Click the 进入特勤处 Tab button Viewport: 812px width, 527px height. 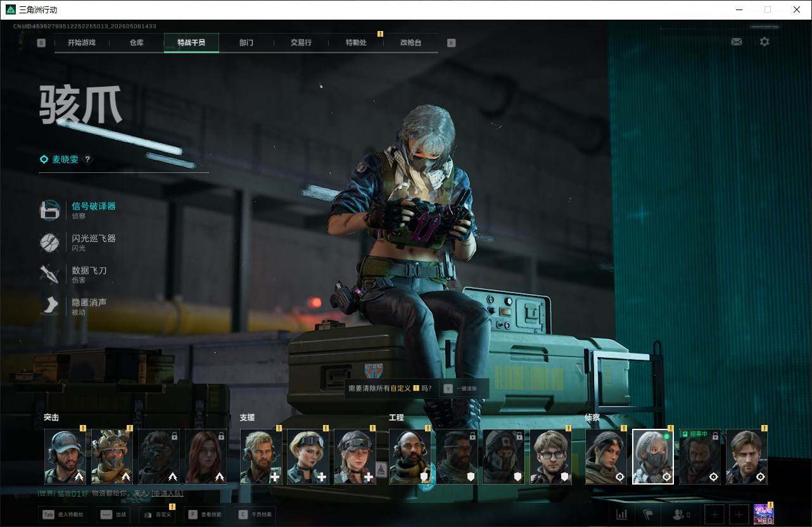coord(64,515)
